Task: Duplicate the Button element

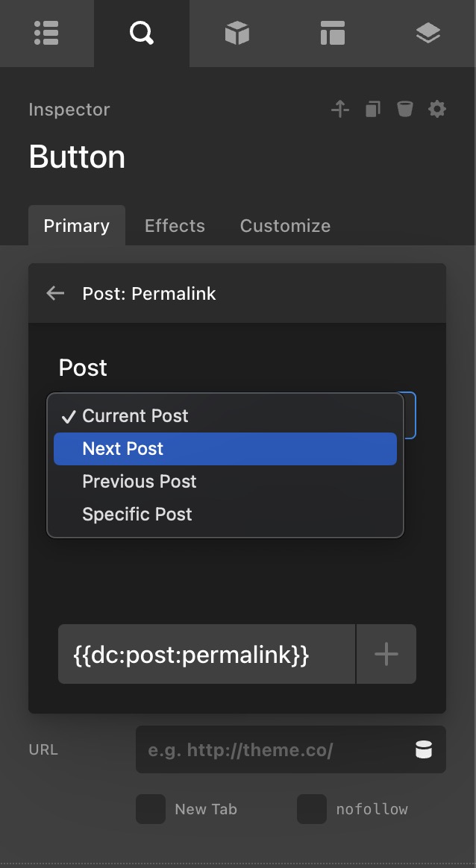Action: click(x=372, y=110)
